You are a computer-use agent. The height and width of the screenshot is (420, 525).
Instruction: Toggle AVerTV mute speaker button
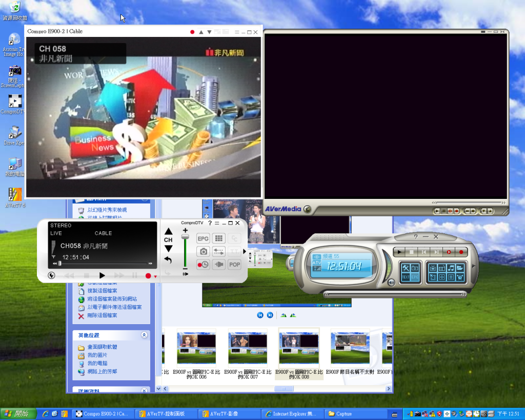coord(391,283)
